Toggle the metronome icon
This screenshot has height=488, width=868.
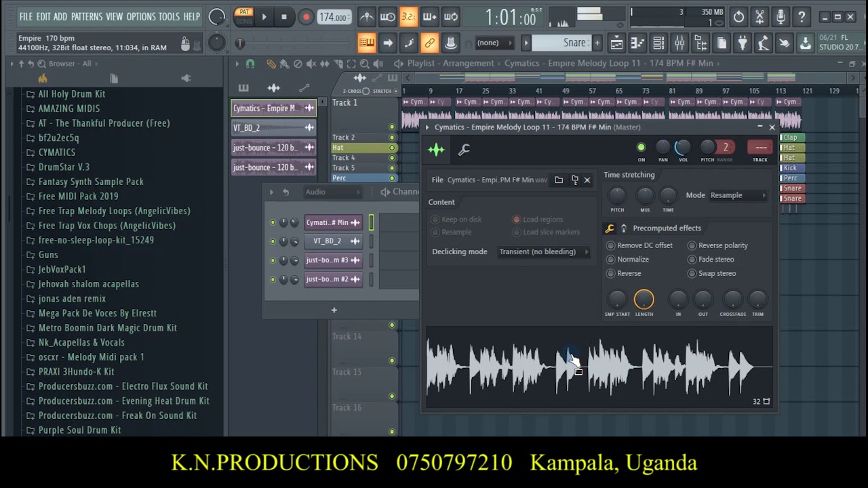click(367, 17)
